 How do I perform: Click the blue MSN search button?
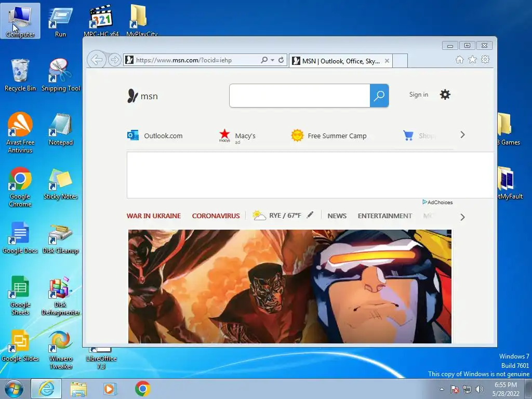379,96
